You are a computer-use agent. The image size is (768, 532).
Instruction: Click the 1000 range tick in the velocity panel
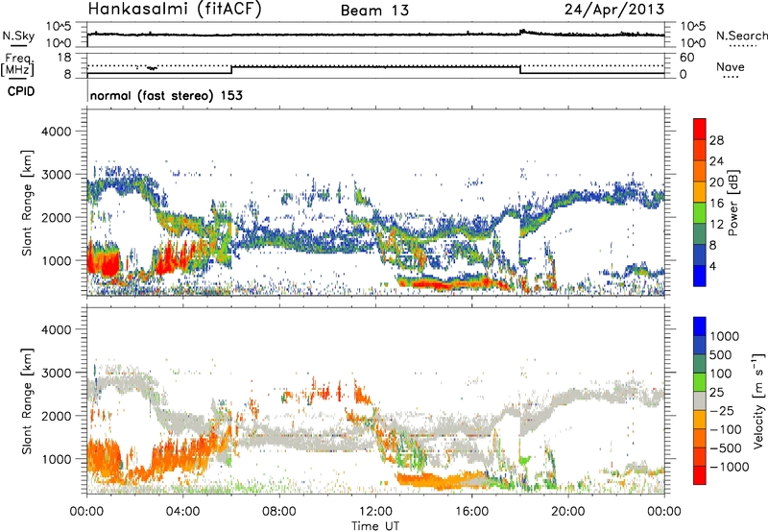[56, 459]
